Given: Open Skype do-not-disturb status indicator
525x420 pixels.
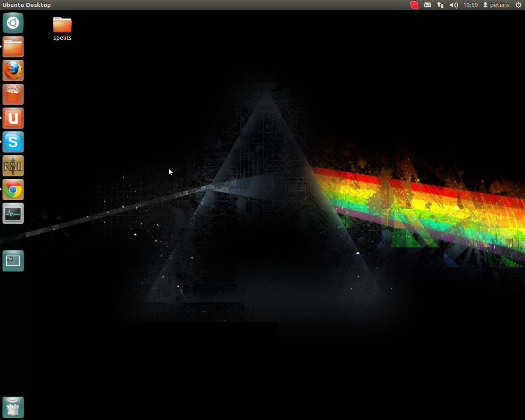Looking at the screenshot, I should [x=414, y=5].
